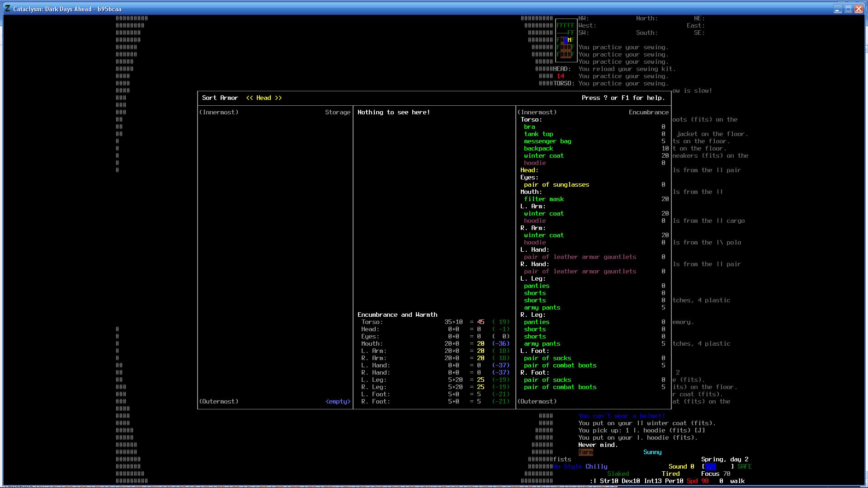Select the filter mask under Mouth
Viewport: 868px width, 488px height.
(543, 199)
